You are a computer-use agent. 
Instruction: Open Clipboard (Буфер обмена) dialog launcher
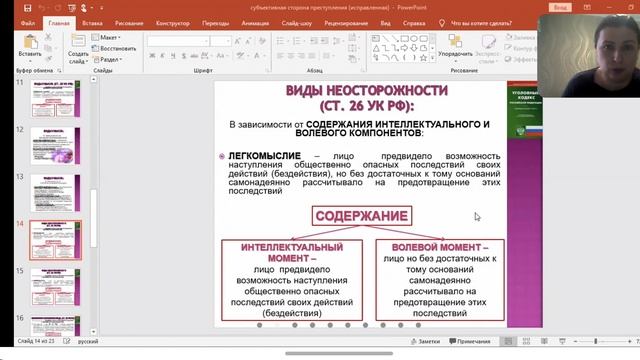pyautogui.click(x=59, y=71)
